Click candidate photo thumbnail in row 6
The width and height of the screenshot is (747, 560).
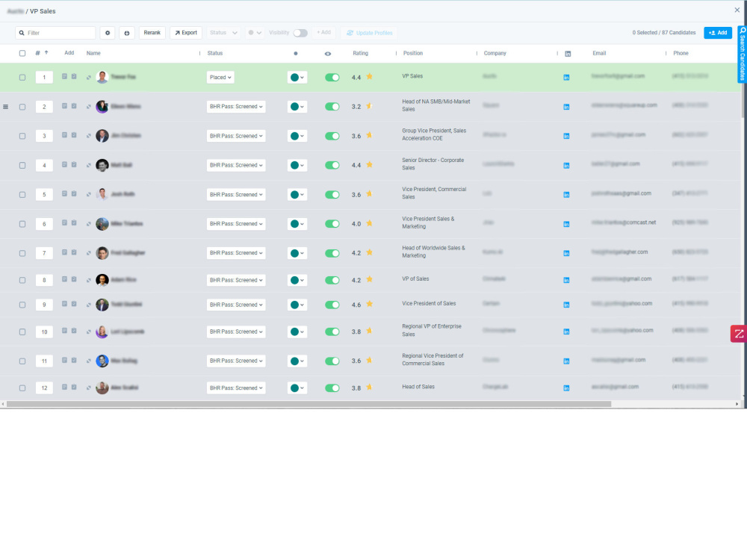click(102, 224)
